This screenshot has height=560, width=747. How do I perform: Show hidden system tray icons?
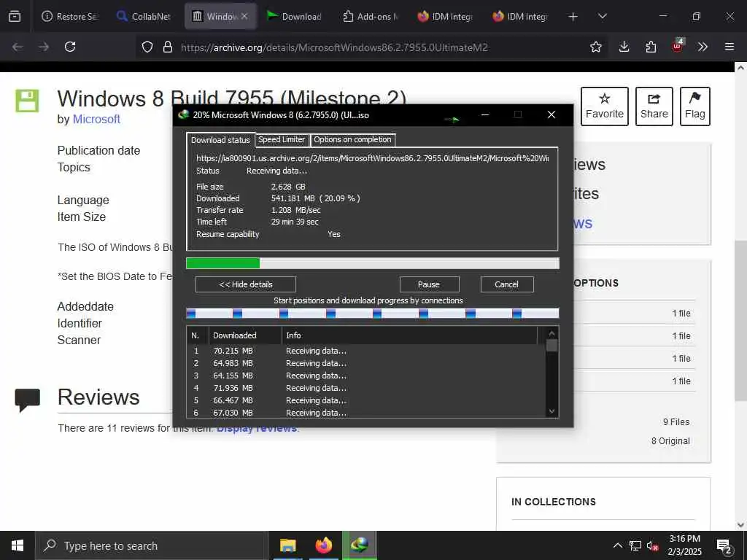pyautogui.click(x=617, y=545)
